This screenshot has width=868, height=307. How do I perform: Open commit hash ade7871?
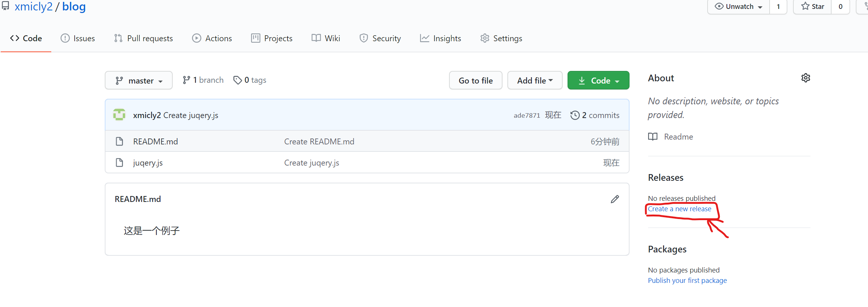click(527, 115)
